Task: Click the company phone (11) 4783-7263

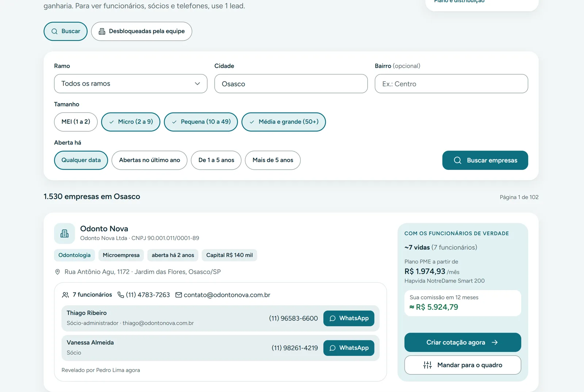Action: 148,295
